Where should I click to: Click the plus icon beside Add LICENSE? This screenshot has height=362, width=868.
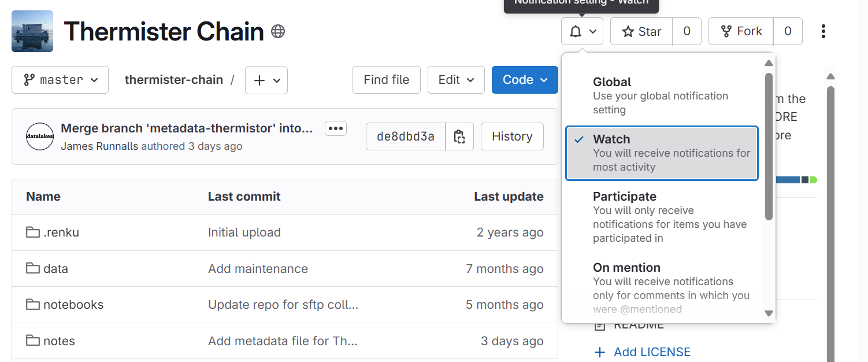point(600,352)
